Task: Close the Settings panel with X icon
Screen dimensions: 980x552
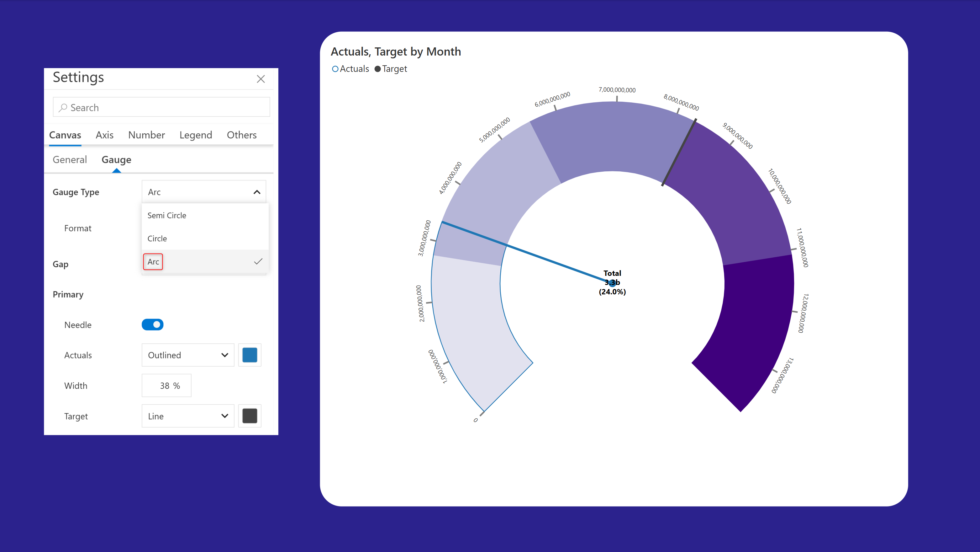Action: 261,79
